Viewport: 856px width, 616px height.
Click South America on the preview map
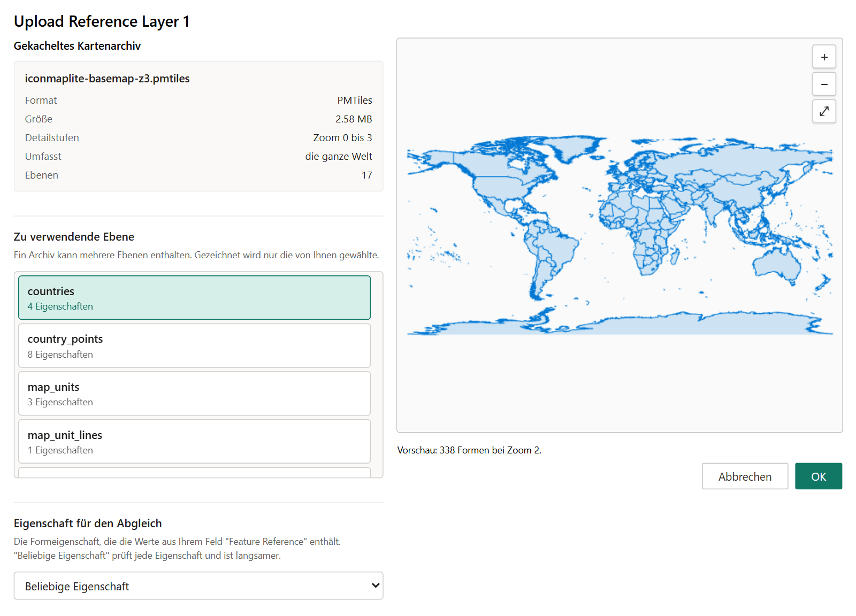[548, 257]
